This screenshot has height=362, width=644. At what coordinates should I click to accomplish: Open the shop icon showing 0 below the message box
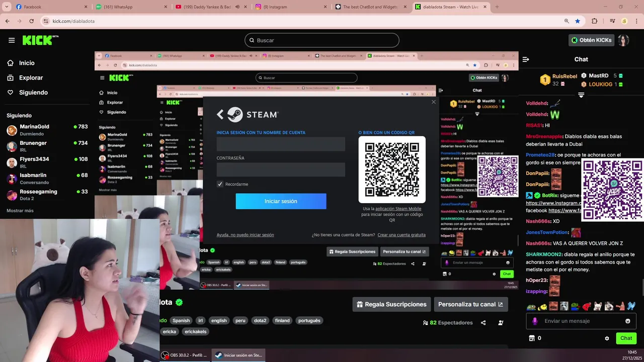click(532, 338)
